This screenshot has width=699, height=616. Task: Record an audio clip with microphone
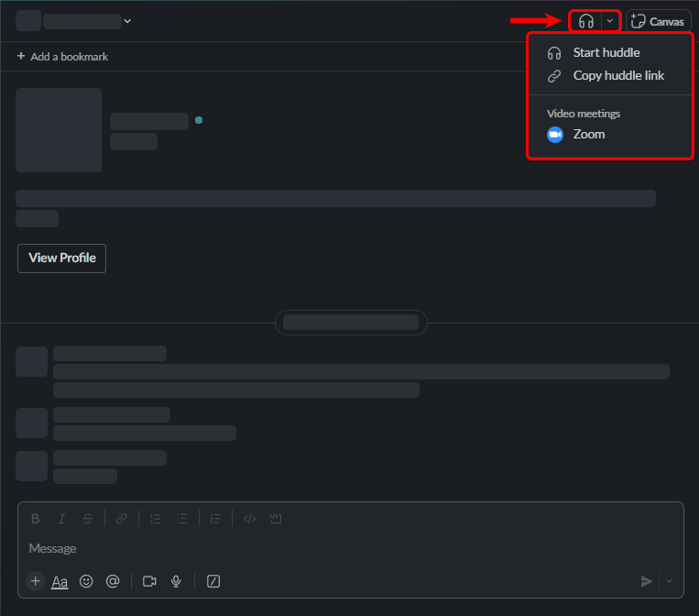(176, 581)
